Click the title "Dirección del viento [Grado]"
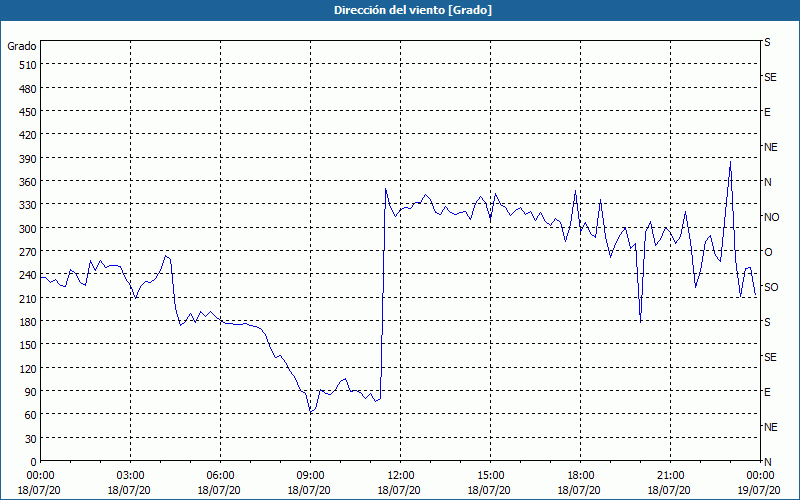 [413, 10]
